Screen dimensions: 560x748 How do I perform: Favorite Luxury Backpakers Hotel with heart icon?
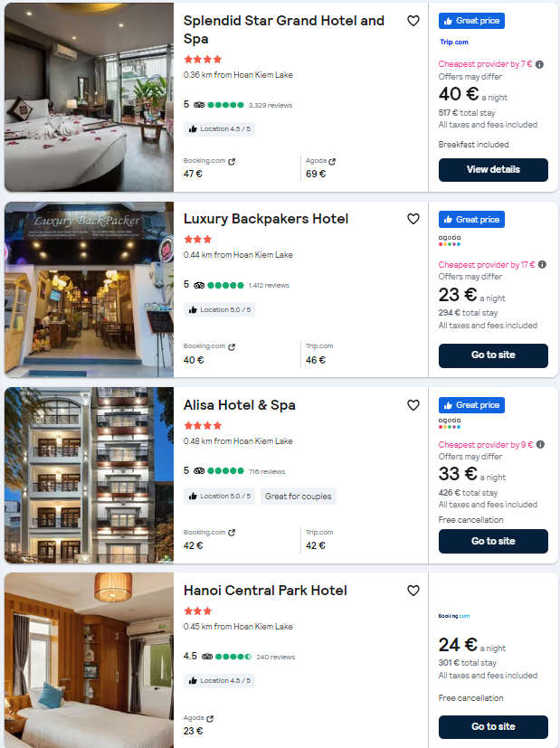[x=413, y=219]
